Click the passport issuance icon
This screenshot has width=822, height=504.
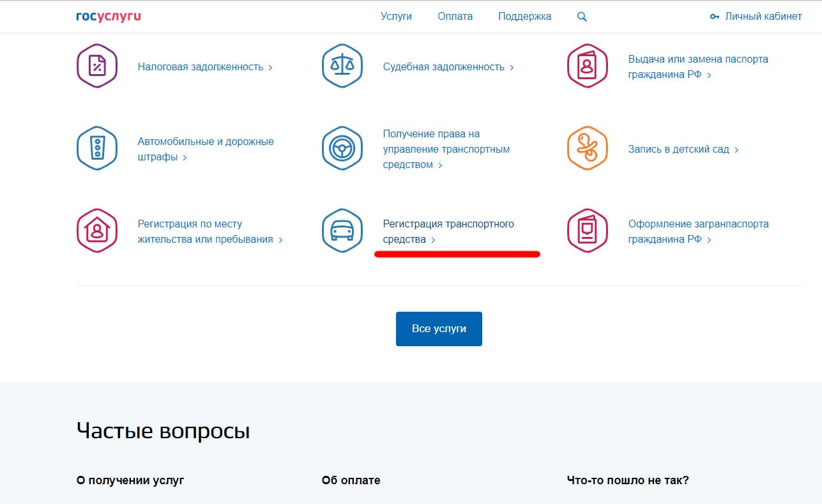pos(587,66)
